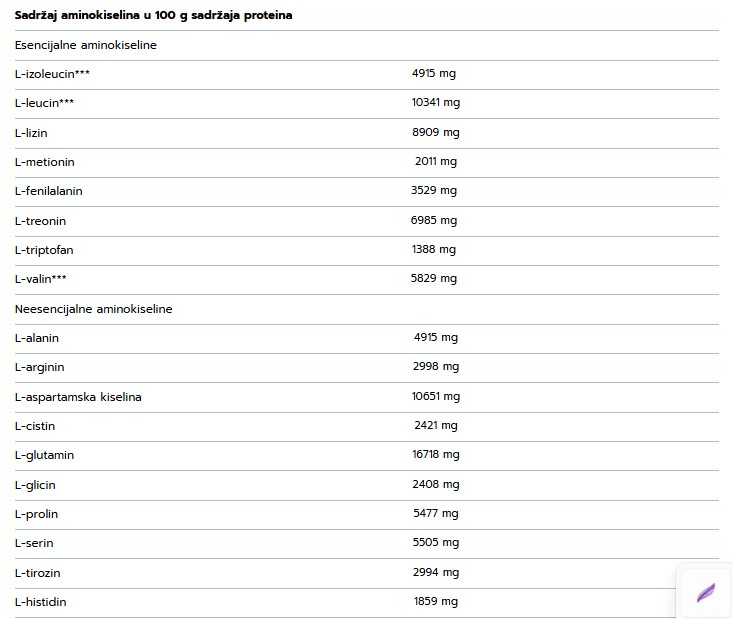Click the 3529 mg L-fenilalanin value
This screenshot has height=619, width=733.
435,191
